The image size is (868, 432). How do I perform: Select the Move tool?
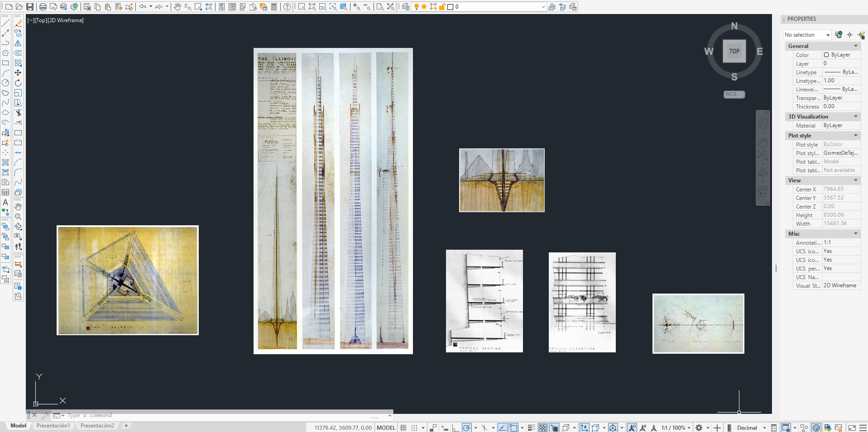click(x=18, y=73)
